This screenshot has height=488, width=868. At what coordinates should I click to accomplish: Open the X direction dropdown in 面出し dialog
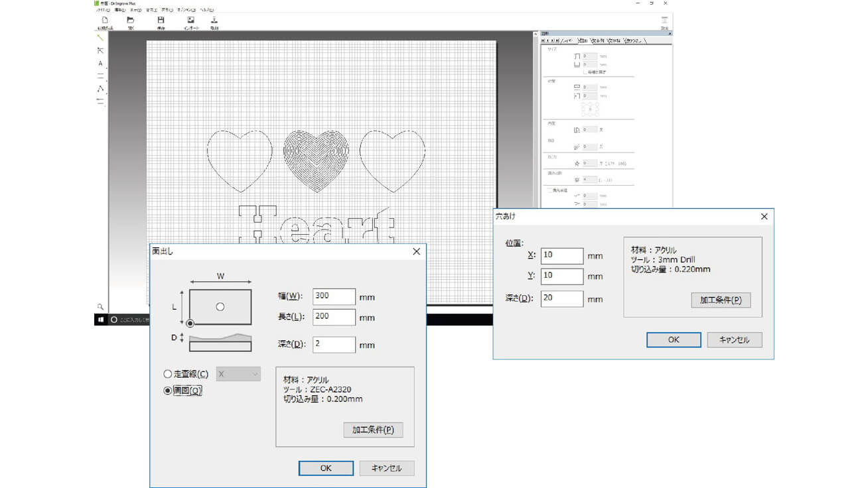(238, 375)
